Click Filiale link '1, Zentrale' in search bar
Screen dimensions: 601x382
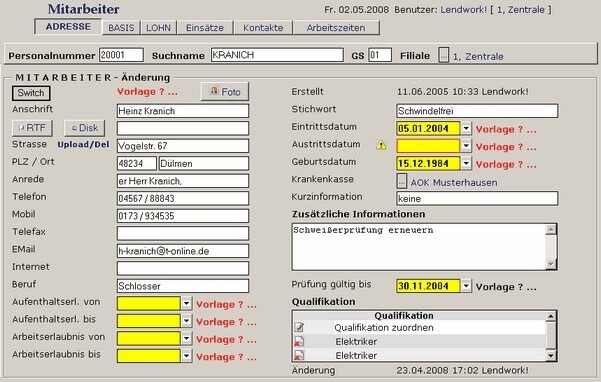click(478, 56)
